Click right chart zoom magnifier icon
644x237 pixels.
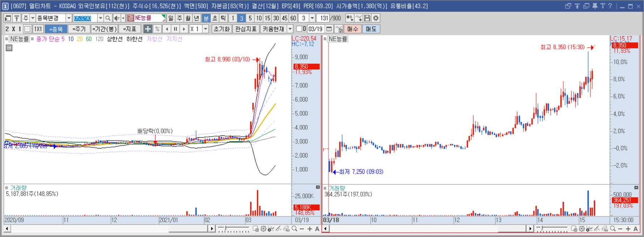click(x=613, y=229)
